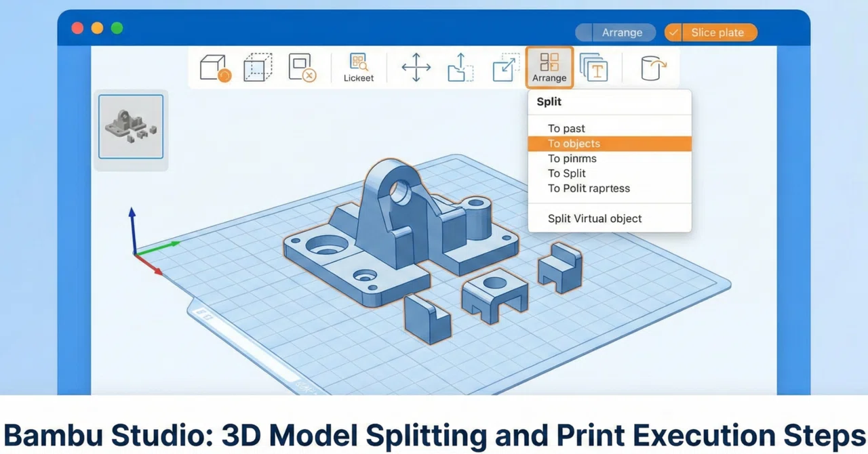This screenshot has width=868, height=454.
Task: Click the cylinder rotate icon
Action: point(653,68)
